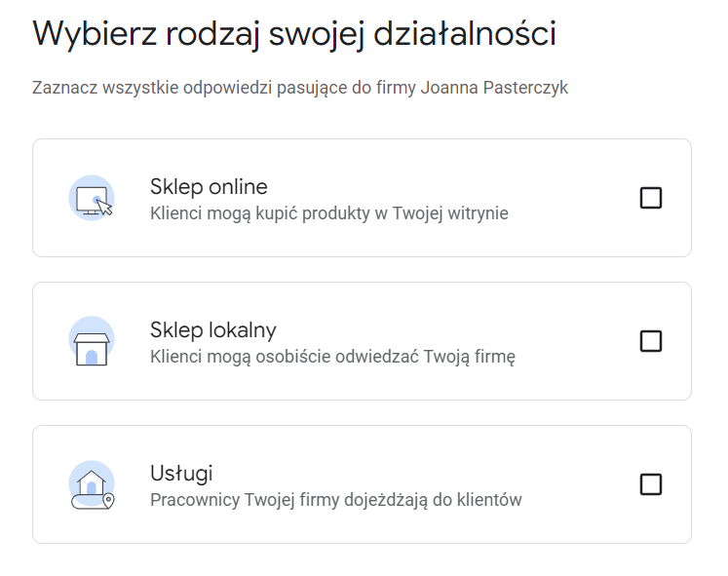Click the "Wybierz rodzaj swojej działalności" heading
The width and height of the screenshot is (728, 576).
294,33
